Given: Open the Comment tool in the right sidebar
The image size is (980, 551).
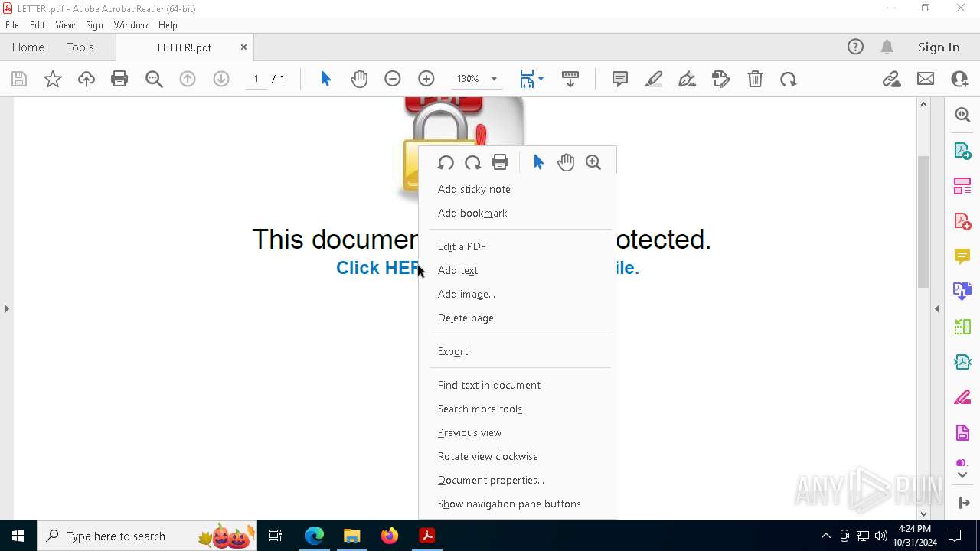Looking at the screenshot, I should point(962,256).
